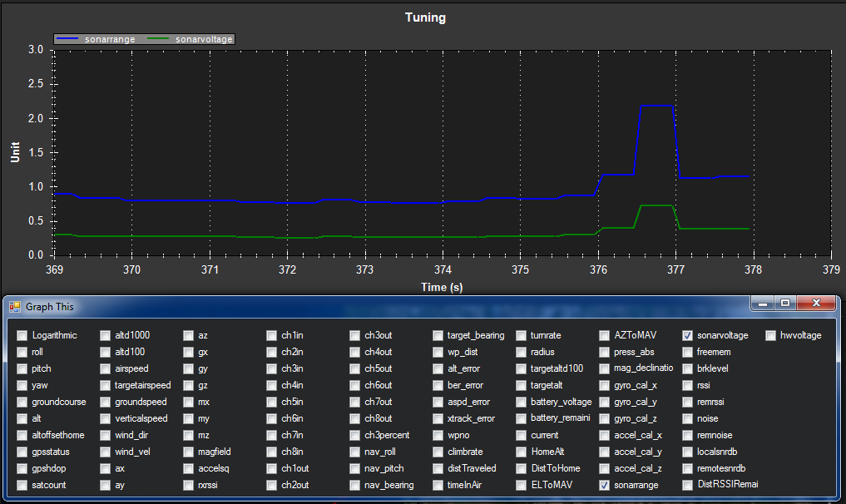Check the roll checkbox

[x=22, y=352]
